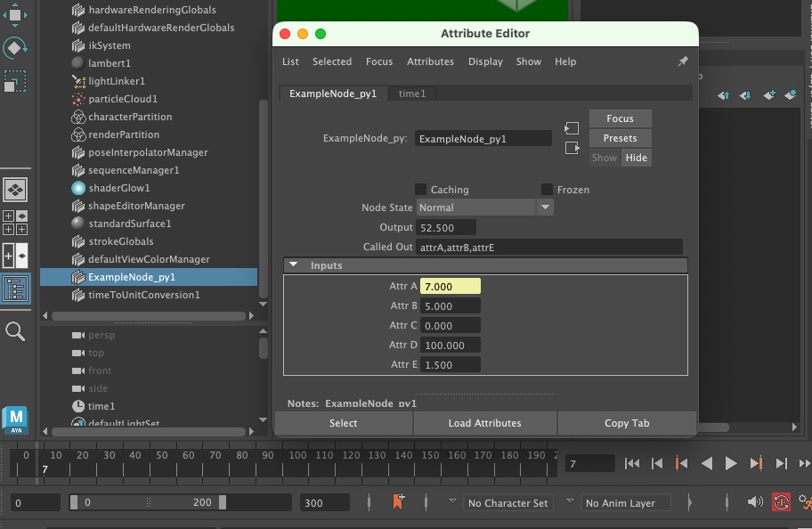This screenshot has height=529, width=812.
Task: Click the Presets button
Action: click(x=620, y=138)
